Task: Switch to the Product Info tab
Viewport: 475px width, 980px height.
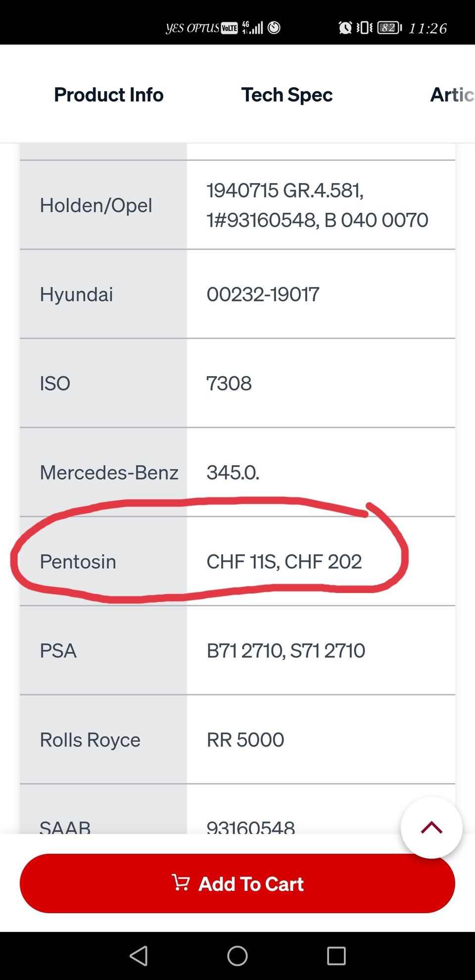Action: pyautogui.click(x=109, y=95)
